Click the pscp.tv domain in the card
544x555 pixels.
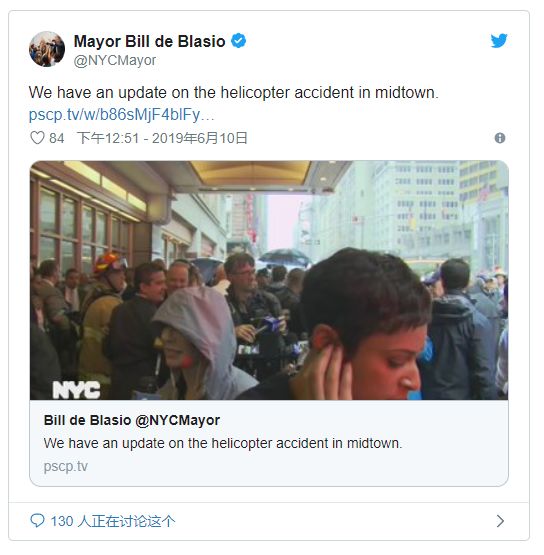[x=65, y=466]
